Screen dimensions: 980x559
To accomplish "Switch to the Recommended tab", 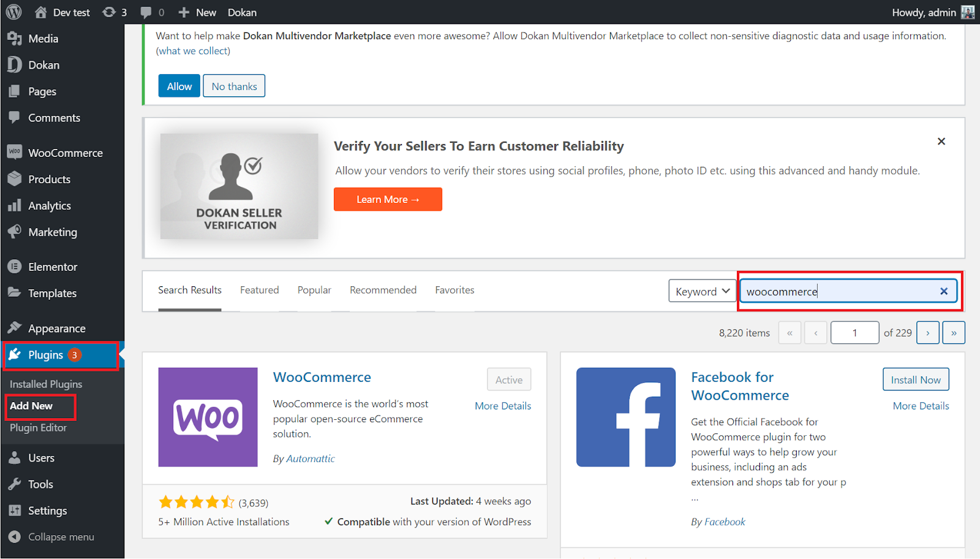I will coord(383,290).
